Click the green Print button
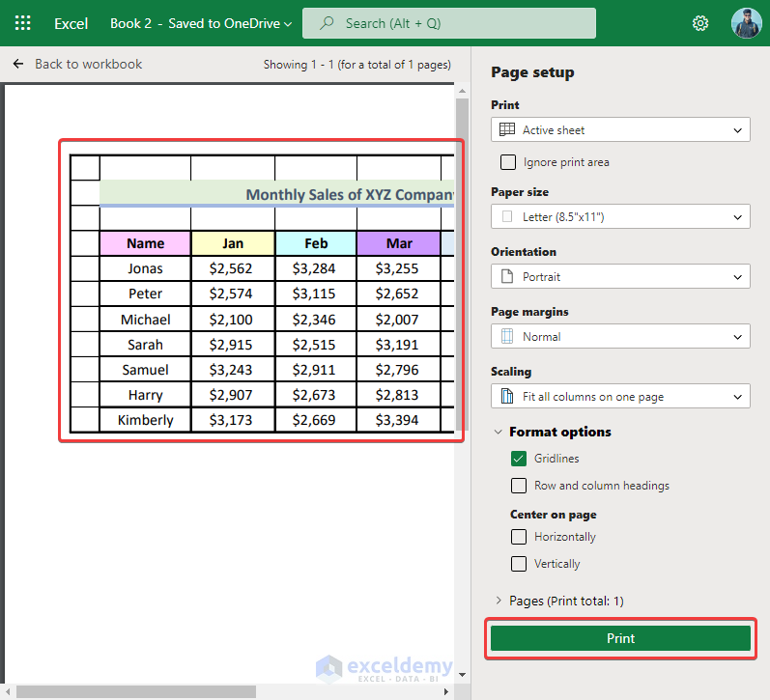 (620, 638)
